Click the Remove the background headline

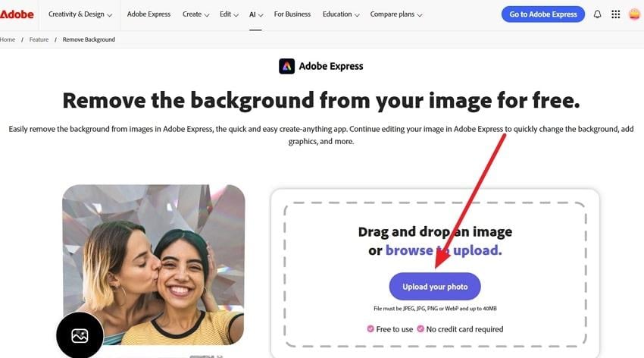pyautogui.click(x=321, y=100)
